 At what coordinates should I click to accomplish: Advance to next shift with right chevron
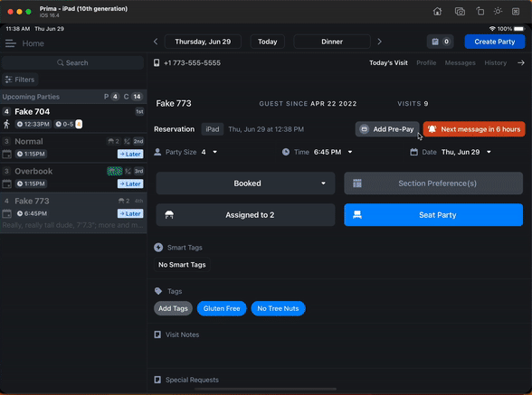click(380, 42)
